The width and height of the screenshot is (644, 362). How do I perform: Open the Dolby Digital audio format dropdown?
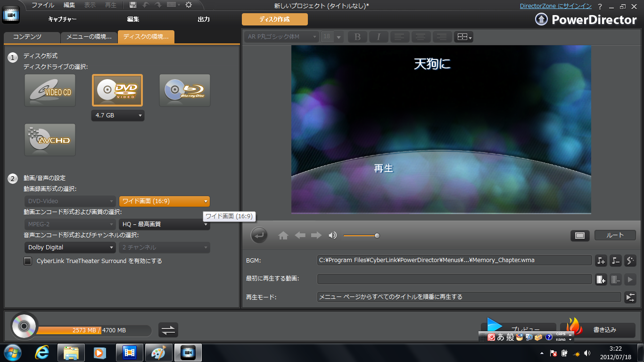[x=70, y=247]
